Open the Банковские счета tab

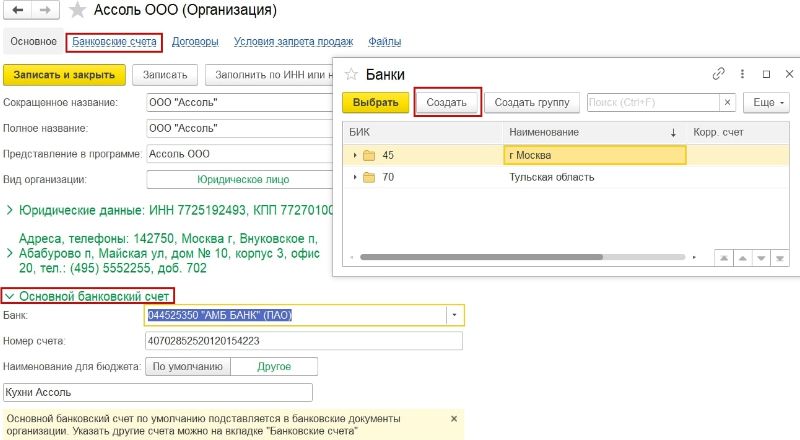pos(114,42)
